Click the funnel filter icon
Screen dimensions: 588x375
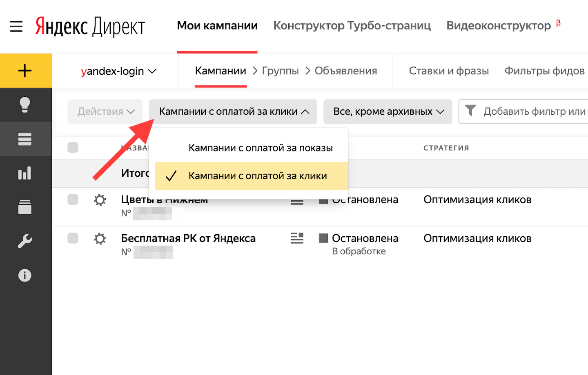[470, 111]
